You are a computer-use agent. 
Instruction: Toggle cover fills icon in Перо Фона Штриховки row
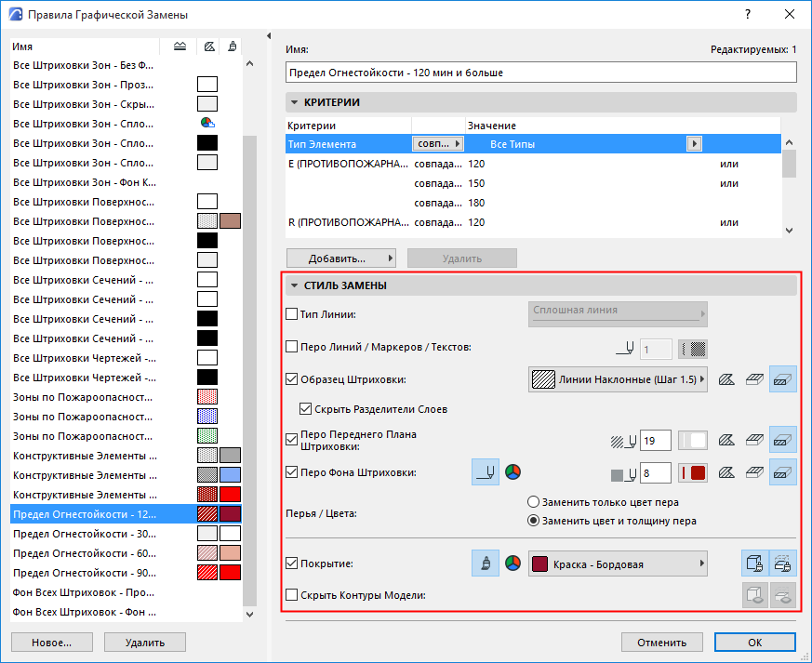[754, 472]
